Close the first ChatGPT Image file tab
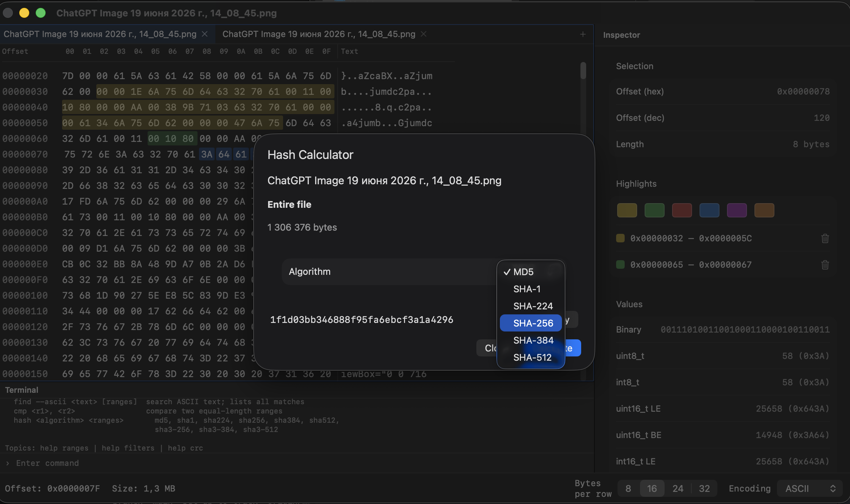The height and width of the screenshot is (504, 850). (205, 34)
